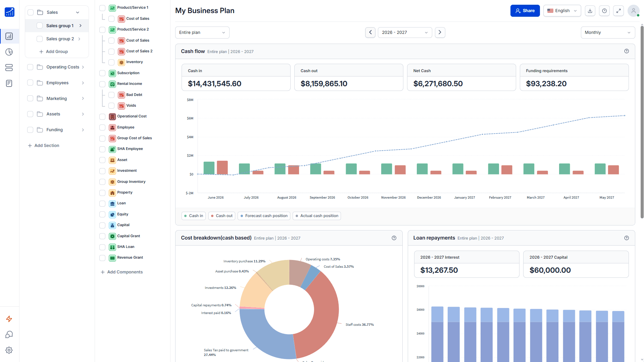Click the Property house icon

tap(112, 193)
